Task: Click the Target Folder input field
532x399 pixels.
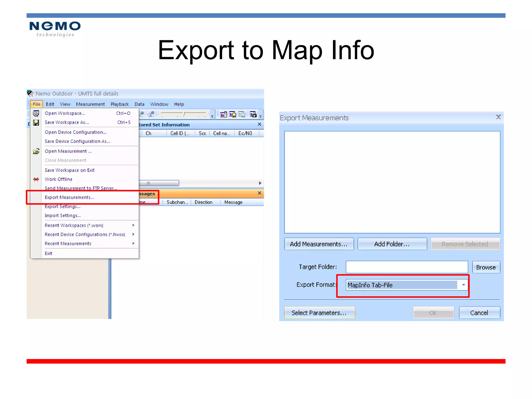Action: tap(407, 267)
